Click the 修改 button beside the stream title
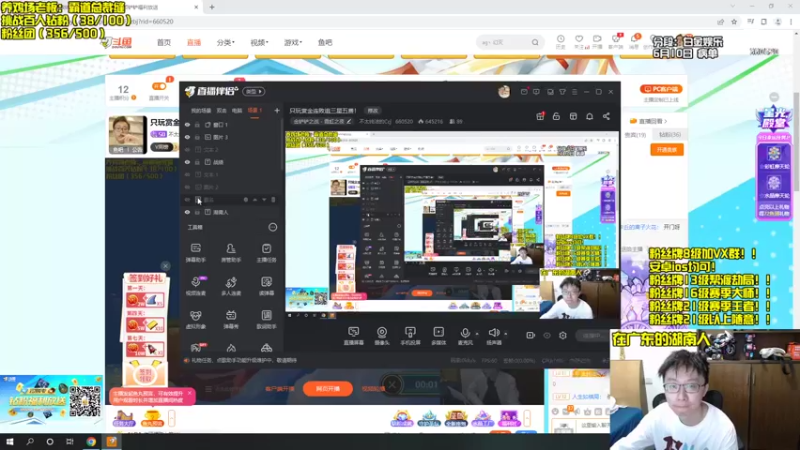The height and width of the screenshot is (450, 800). [373, 110]
